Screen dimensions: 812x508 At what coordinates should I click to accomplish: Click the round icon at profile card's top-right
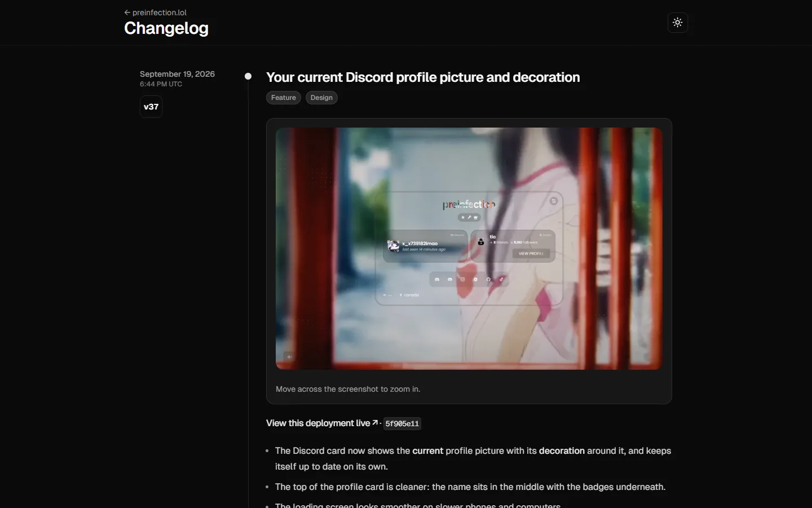[x=554, y=201]
